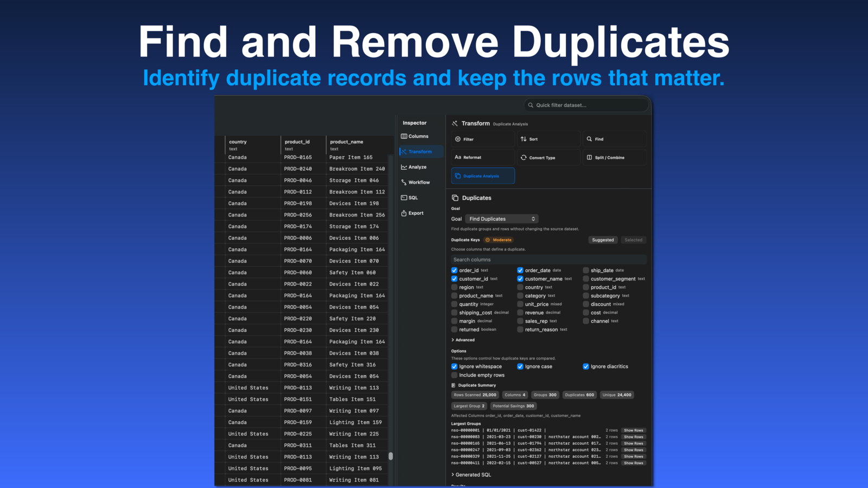
Task: Check the ship_date column key
Action: [x=586, y=271]
